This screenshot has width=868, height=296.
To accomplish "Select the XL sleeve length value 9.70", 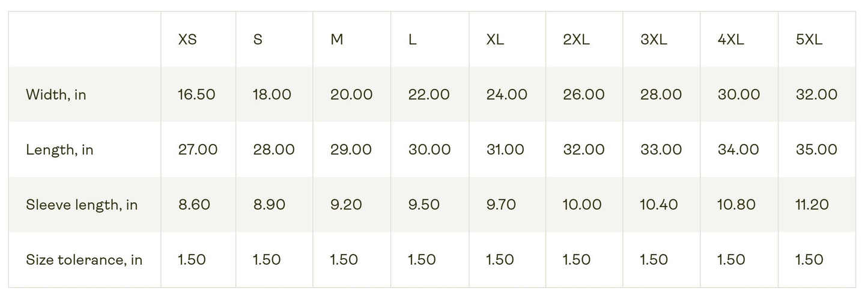I will [501, 205].
